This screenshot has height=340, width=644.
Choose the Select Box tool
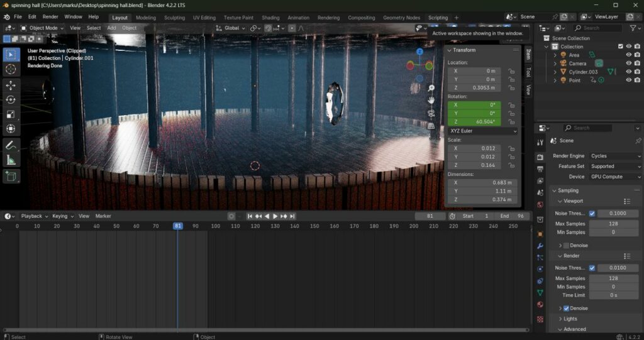[x=11, y=55]
